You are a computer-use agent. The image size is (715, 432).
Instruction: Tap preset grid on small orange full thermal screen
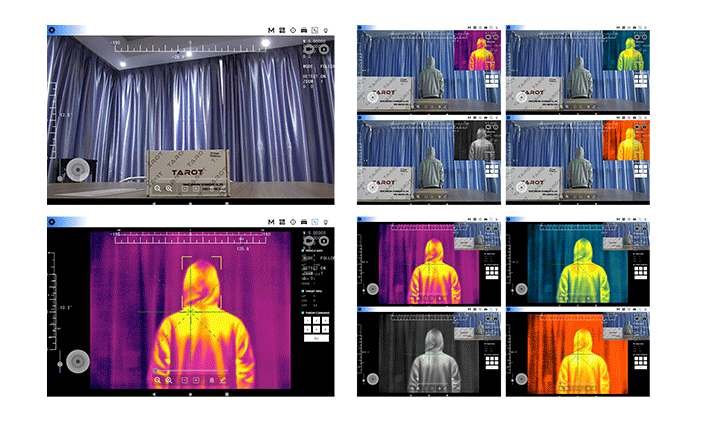click(640, 361)
